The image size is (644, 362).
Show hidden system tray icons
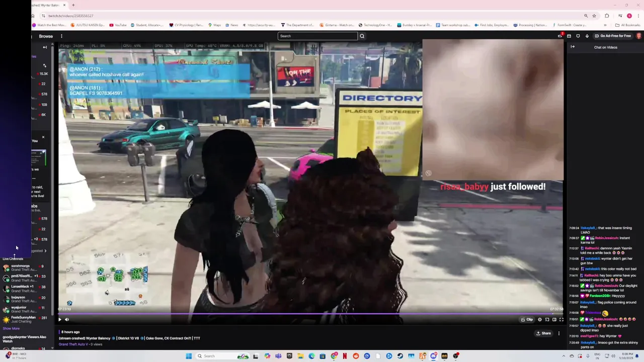(x=563, y=356)
